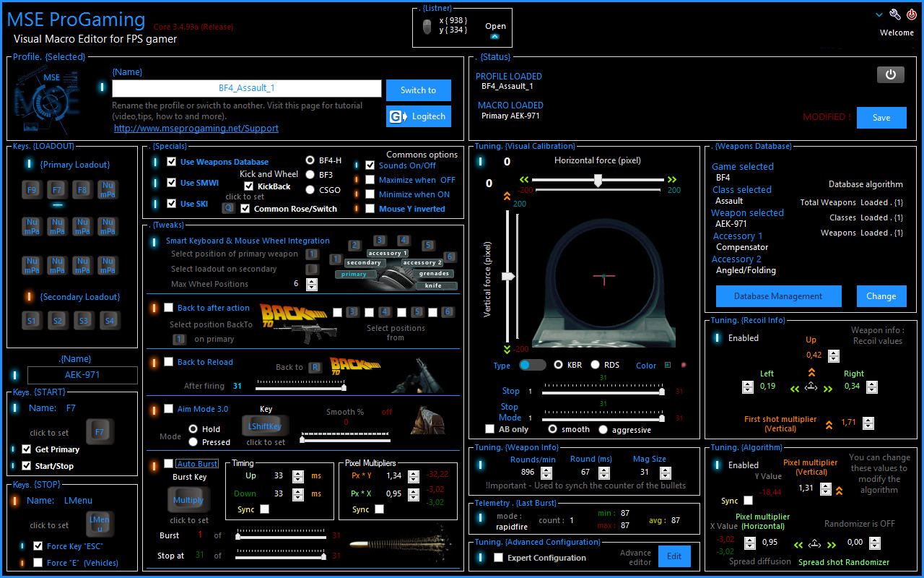
Task: Open the mseprogaming.net Support link
Action: point(196,129)
